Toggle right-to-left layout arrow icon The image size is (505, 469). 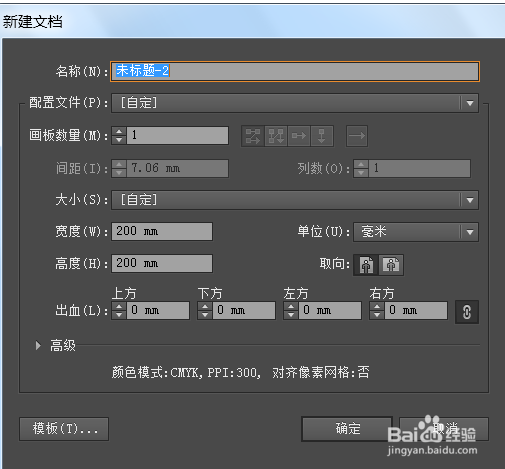click(357, 136)
